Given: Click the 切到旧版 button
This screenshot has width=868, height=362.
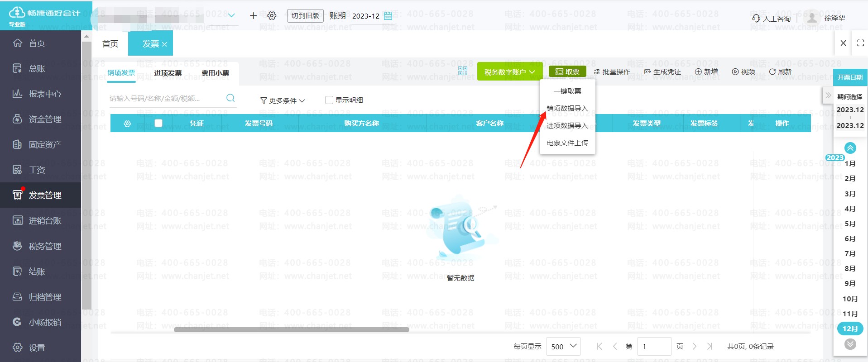Looking at the screenshot, I should 305,16.
